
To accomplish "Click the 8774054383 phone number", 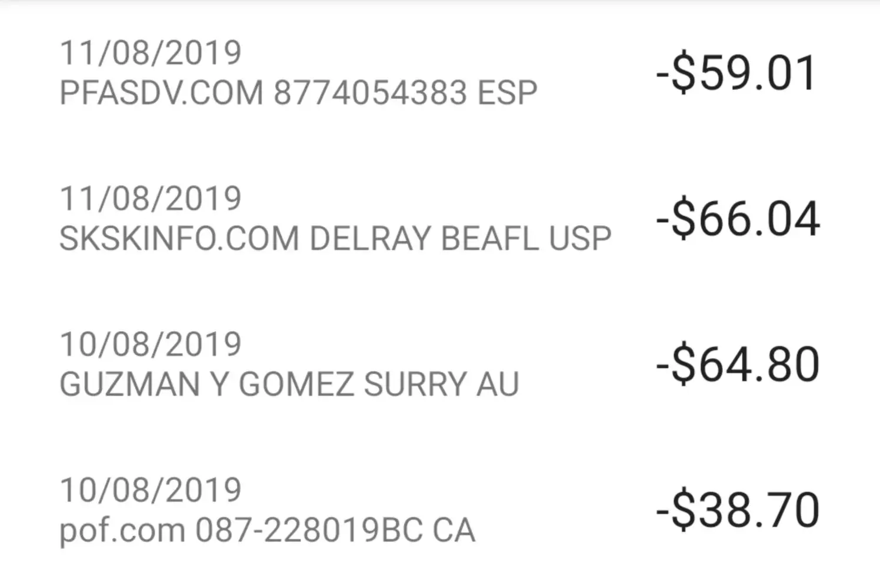I will pyautogui.click(x=371, y=93).
